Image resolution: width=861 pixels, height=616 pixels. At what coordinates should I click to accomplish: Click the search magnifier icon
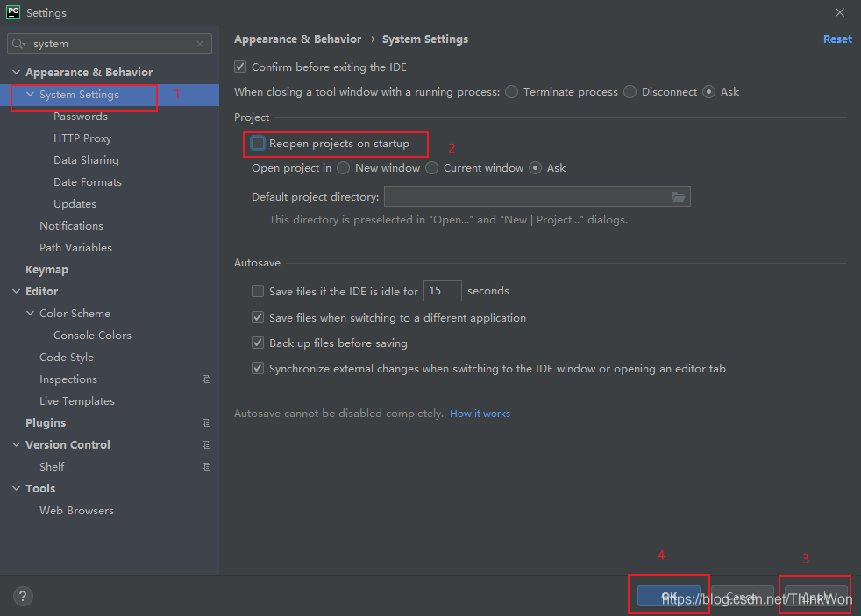click(x=19, y=44)
